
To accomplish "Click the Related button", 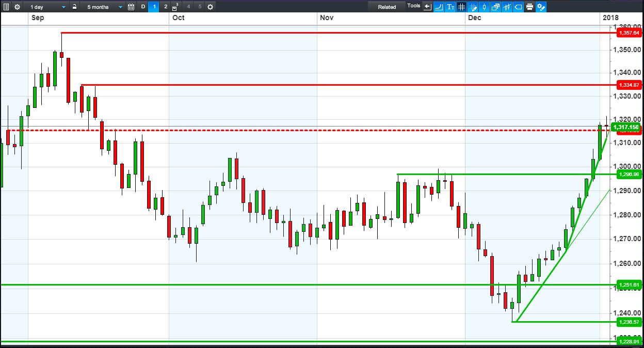I will tap(387, 7).
